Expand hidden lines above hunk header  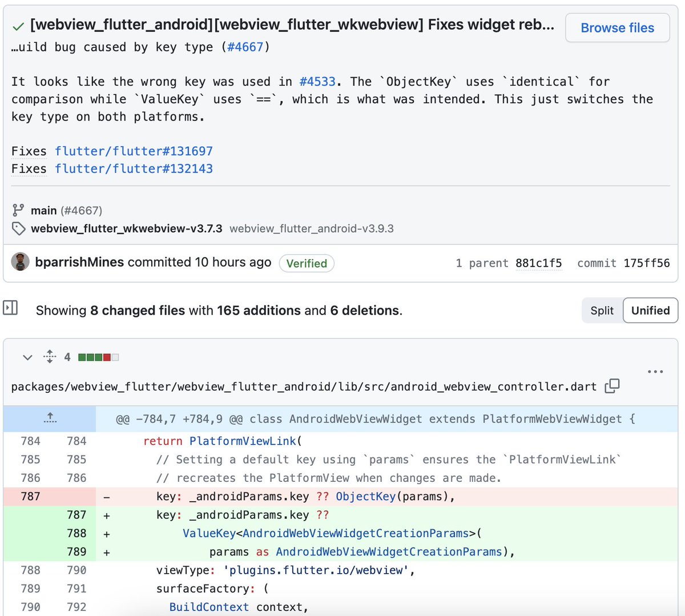pos(50,418)
